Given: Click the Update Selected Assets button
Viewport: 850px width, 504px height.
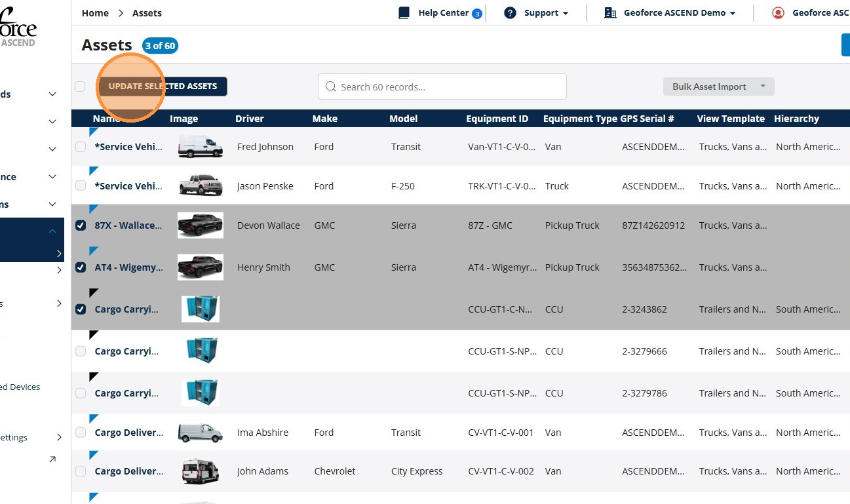Looking at the screenshot, I should pos(163,87).
